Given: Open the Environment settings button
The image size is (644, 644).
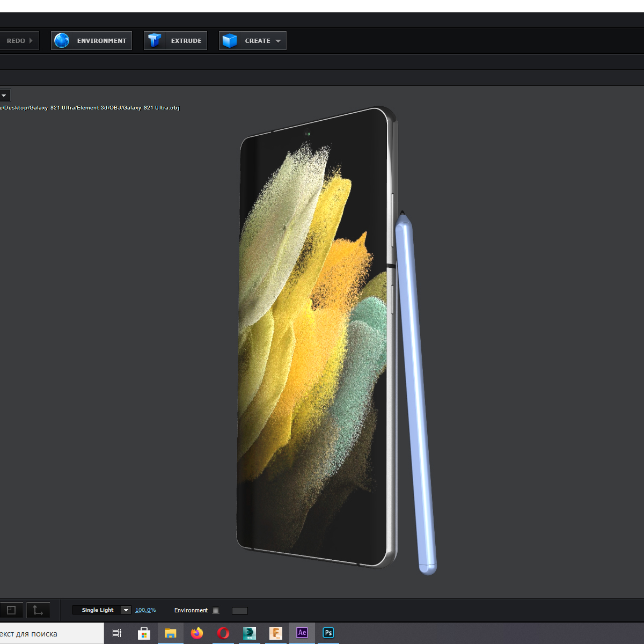Looking at the screenshot, I should tap(91, 41).
